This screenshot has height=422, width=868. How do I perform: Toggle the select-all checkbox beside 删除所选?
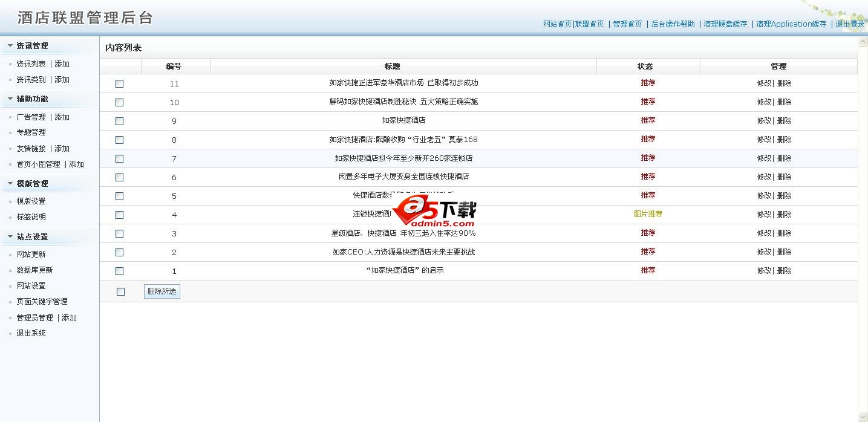[x=120, y=291]
